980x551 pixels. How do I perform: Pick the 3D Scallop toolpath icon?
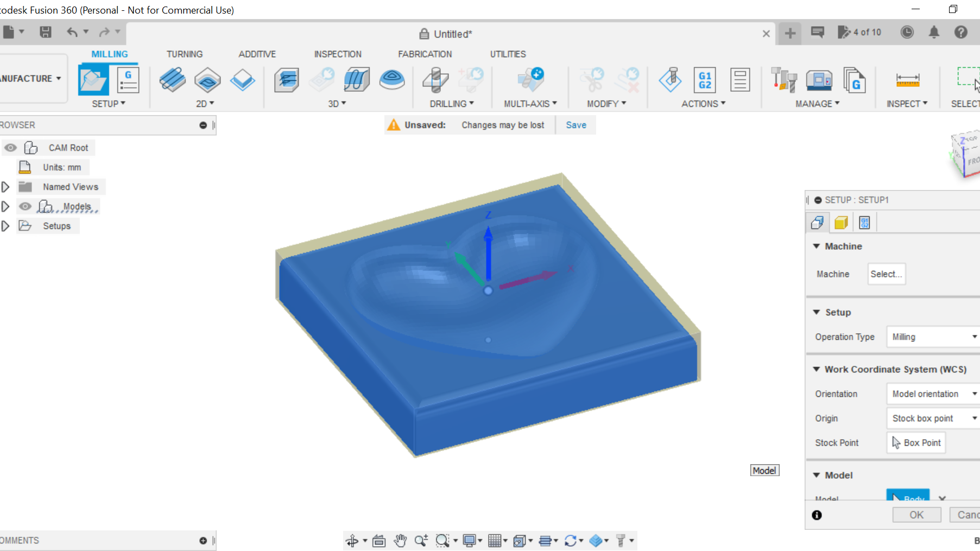(392, 80)
